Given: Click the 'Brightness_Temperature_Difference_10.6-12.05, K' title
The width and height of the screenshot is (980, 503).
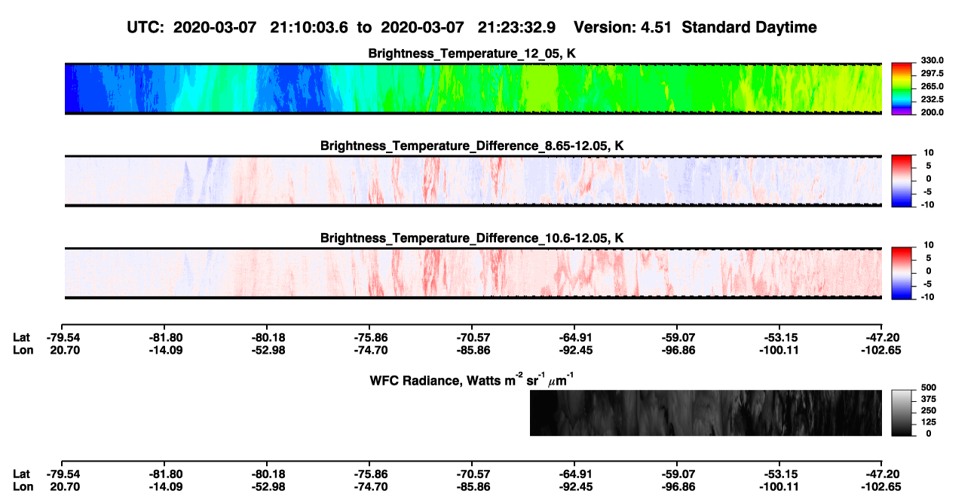Looking at the screenshot, I should point(473,238).
